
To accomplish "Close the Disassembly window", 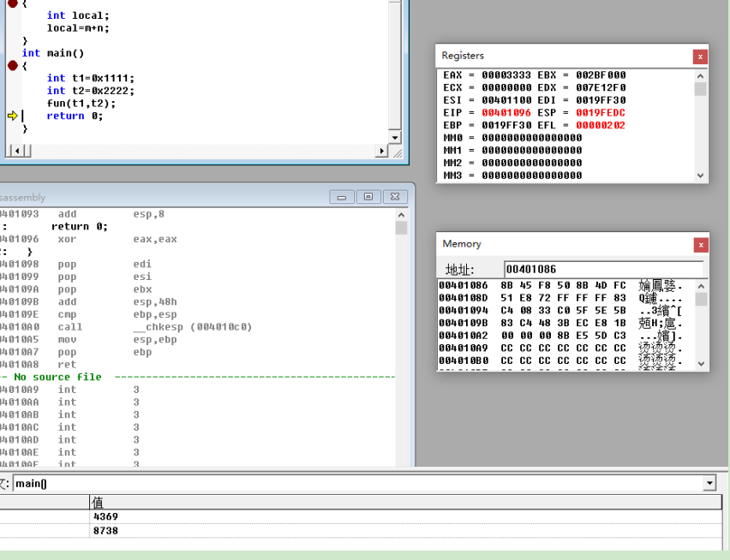I will pos(395,197).
